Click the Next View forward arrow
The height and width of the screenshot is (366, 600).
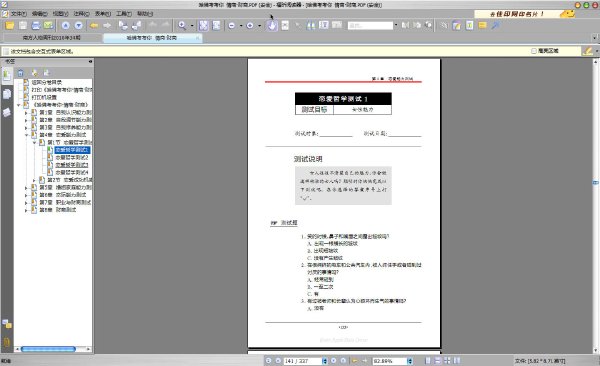tap(107, 26)
